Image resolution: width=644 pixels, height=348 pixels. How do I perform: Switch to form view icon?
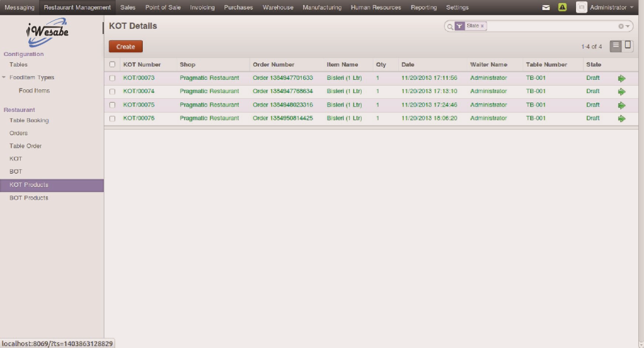pos(628,46)
